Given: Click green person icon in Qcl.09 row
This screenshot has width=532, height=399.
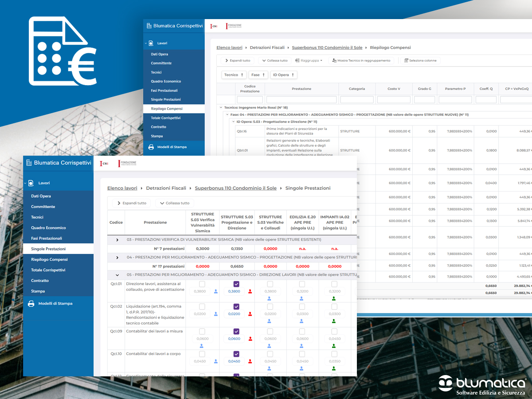Looking at the screenshot, I should (334, 346).
